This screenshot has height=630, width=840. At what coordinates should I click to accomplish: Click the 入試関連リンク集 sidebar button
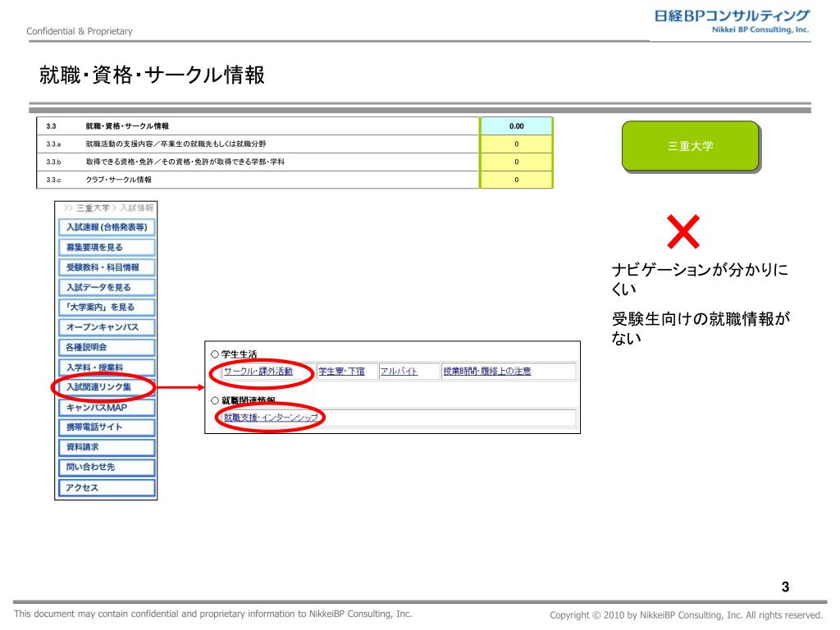point(107,387)
